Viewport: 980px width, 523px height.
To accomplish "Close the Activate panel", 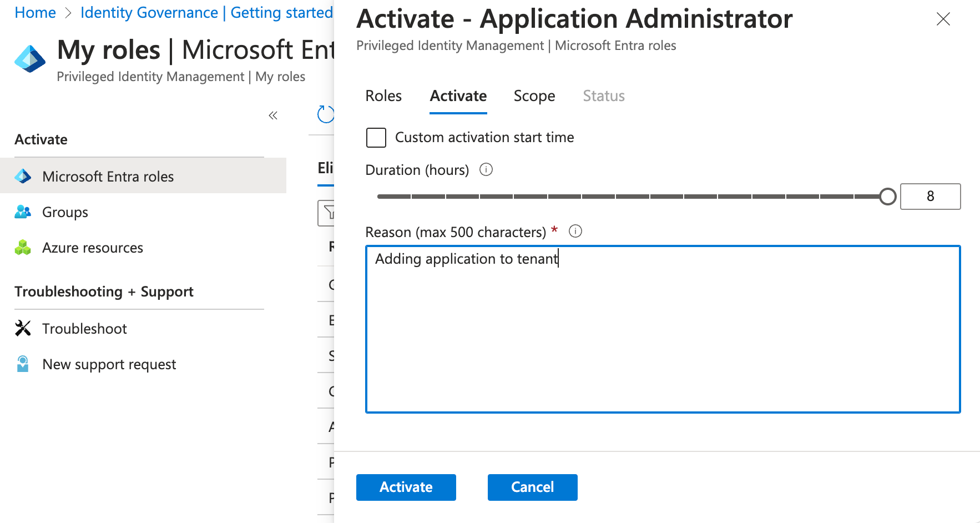I will 943,19.
